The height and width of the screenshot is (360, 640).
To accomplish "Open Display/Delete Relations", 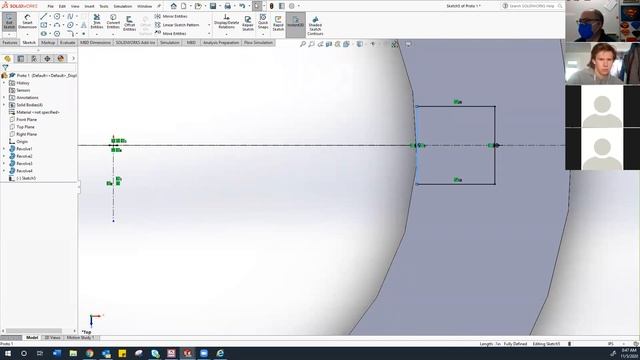I will [226, 21].
